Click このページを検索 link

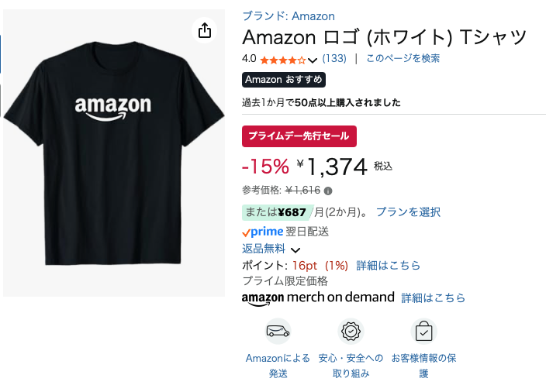(x=403, y=59)
